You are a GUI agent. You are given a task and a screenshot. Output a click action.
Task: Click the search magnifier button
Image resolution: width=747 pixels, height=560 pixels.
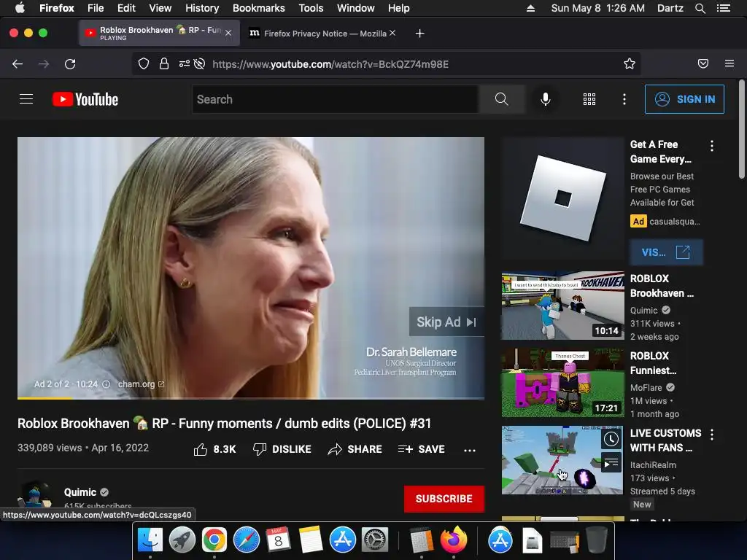[502, 99]
